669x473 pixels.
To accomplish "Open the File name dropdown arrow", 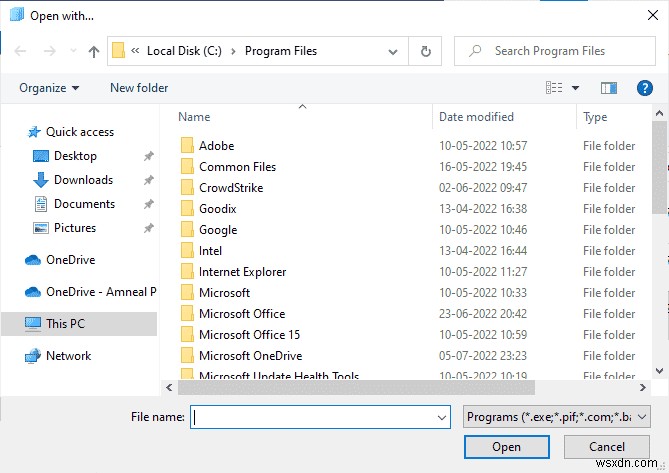I will 442,417.
